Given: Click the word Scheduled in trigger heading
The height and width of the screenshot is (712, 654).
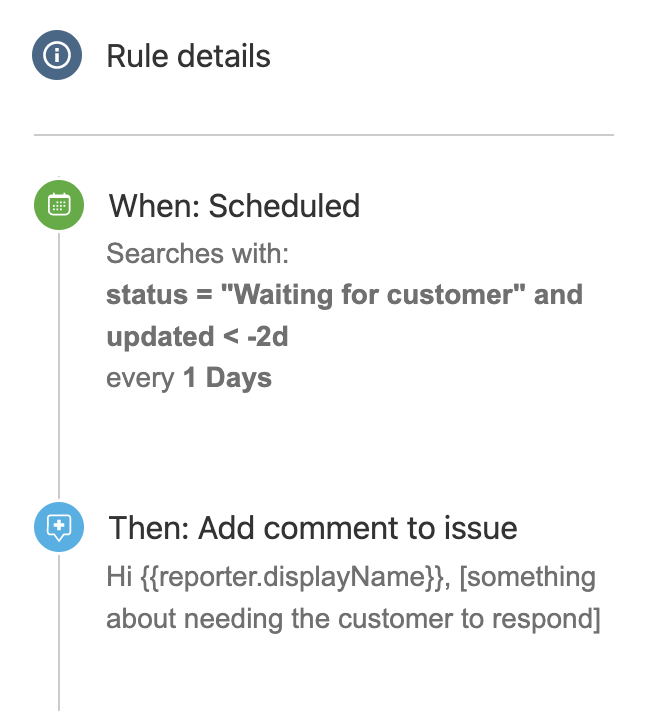Looking at the screenshot, I should (284, 206).
